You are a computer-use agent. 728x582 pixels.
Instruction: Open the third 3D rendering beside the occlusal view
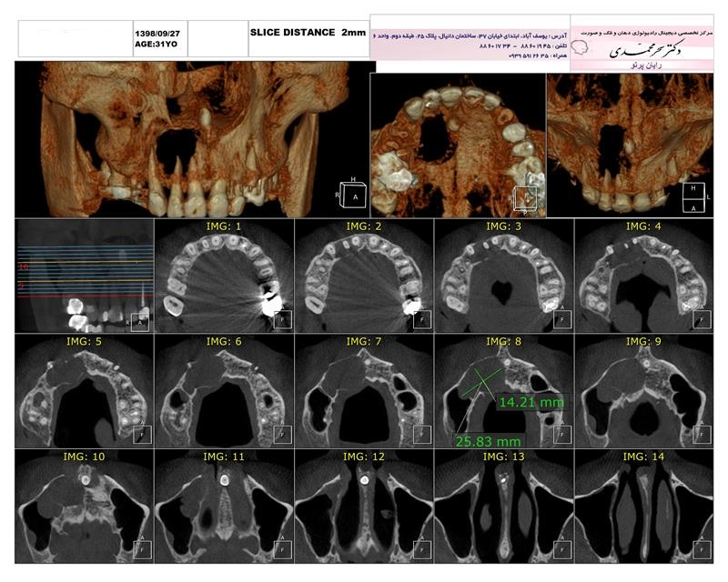(630, 145)
